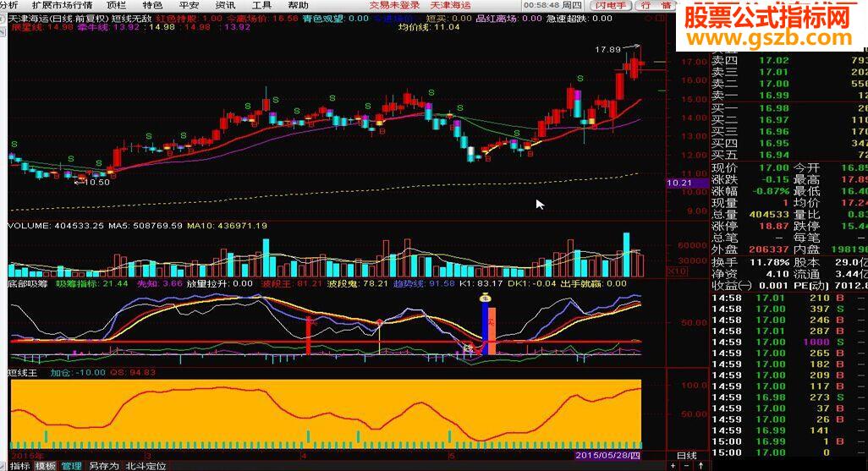The image size is (868, 471).
Task: Click the 卖三 17.01 order book row
Action: click(x=789, y=72)
